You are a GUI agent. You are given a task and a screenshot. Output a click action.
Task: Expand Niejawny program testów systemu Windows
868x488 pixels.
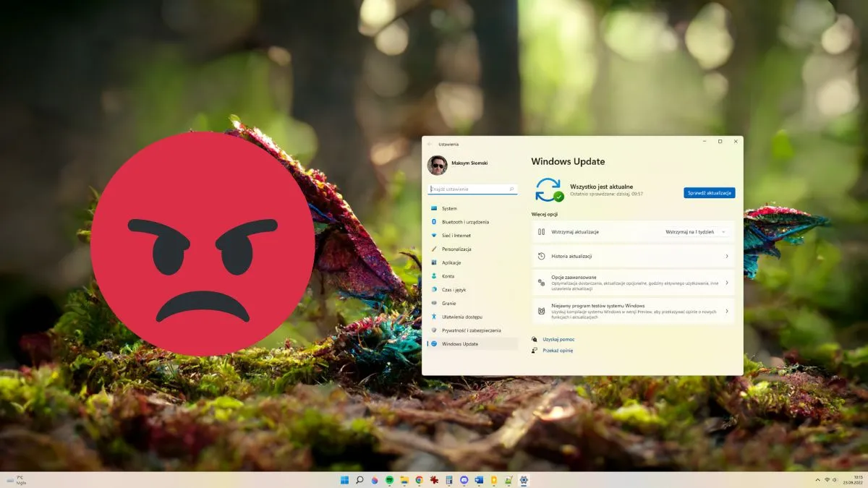point(633,310)
